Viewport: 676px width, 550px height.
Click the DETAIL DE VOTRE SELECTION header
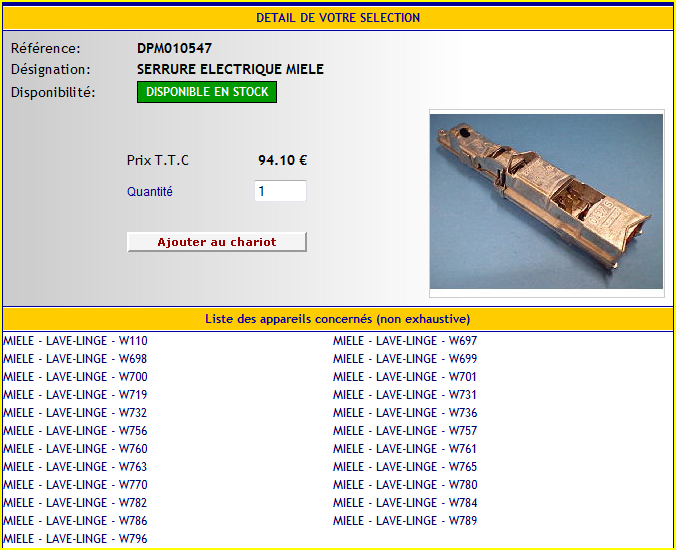click(x=338, y=18)
